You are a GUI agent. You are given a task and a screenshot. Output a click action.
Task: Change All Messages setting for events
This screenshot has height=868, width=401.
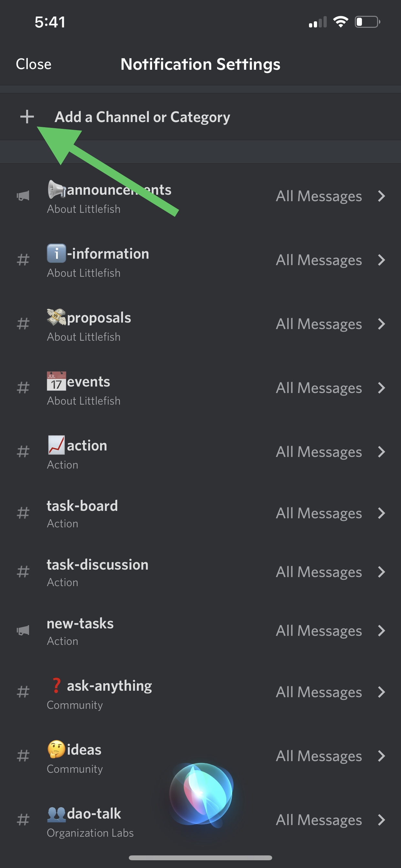[319, 388]
